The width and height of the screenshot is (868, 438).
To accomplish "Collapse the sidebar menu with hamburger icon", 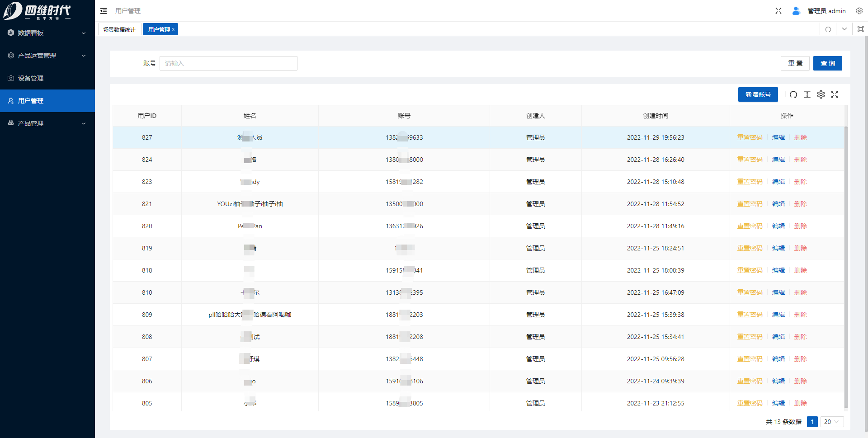I will tap(104, 11).
